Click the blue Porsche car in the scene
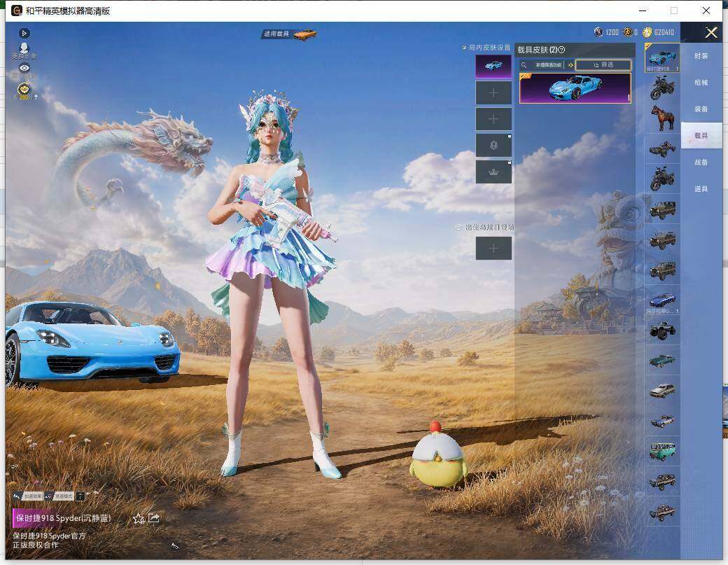Screen dimensions: 728x565 tap(92, 344)
